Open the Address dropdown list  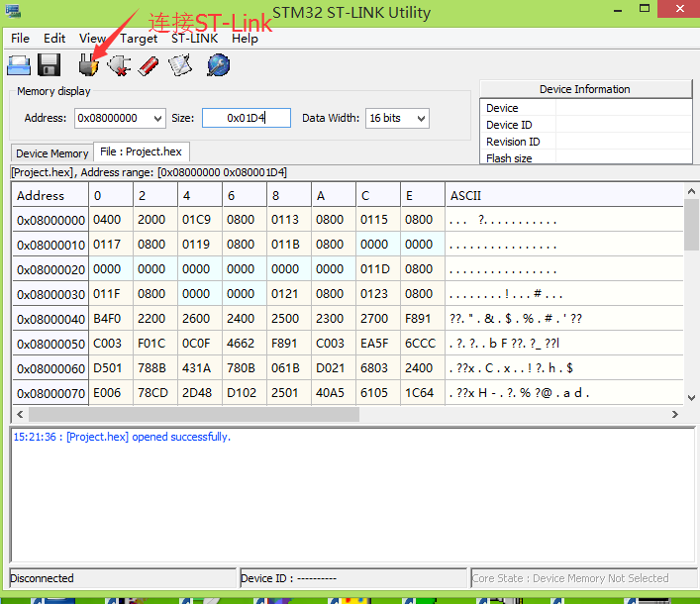click(156, 118)
